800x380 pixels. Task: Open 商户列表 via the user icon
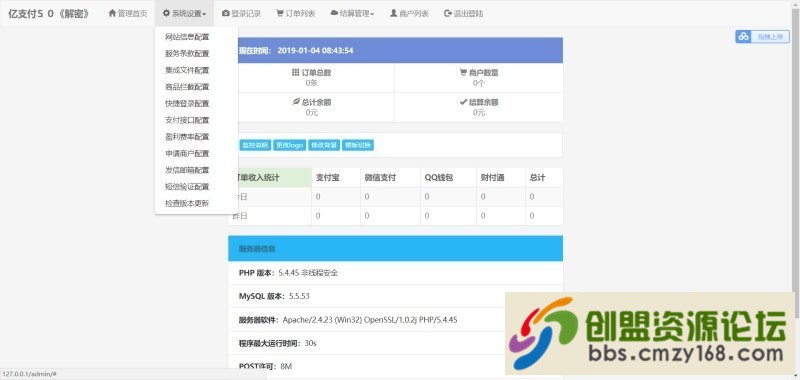pos(393,13)
